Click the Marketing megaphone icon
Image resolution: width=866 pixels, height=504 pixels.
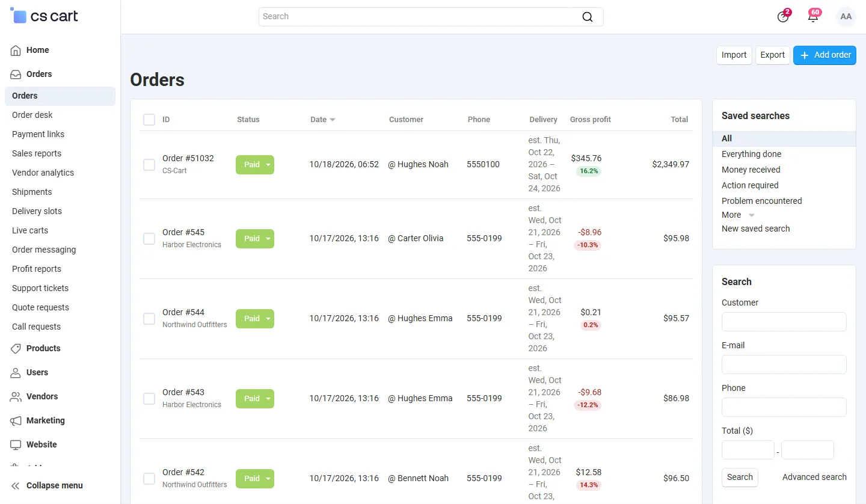tap(16, 421)
